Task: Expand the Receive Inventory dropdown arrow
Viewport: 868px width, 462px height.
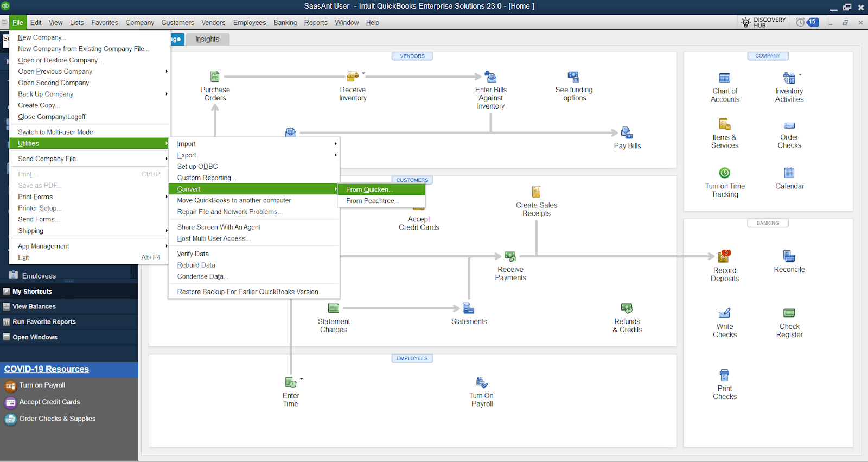Action: (363, 73)
